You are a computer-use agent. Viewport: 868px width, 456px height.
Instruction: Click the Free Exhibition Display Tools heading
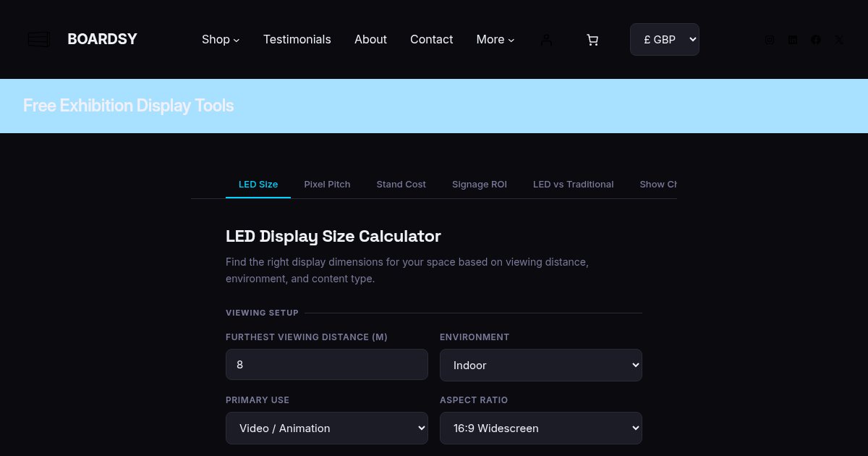click(x=129, y=106)
